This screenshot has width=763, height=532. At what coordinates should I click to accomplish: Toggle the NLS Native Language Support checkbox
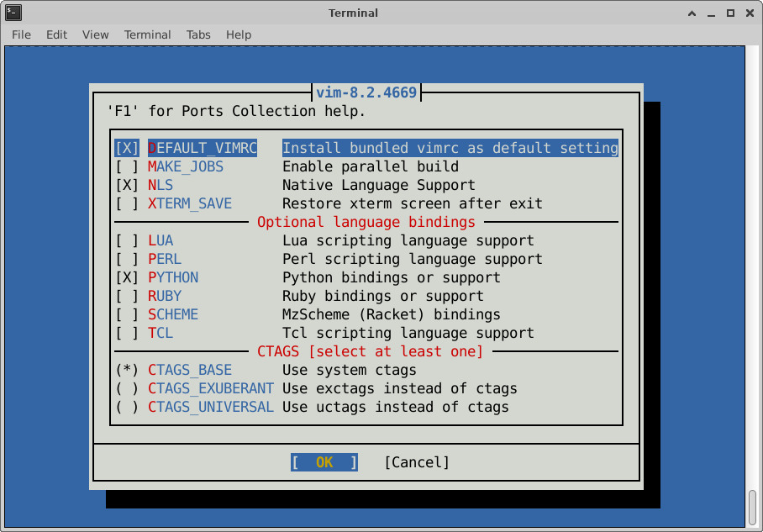pos(127,185)
